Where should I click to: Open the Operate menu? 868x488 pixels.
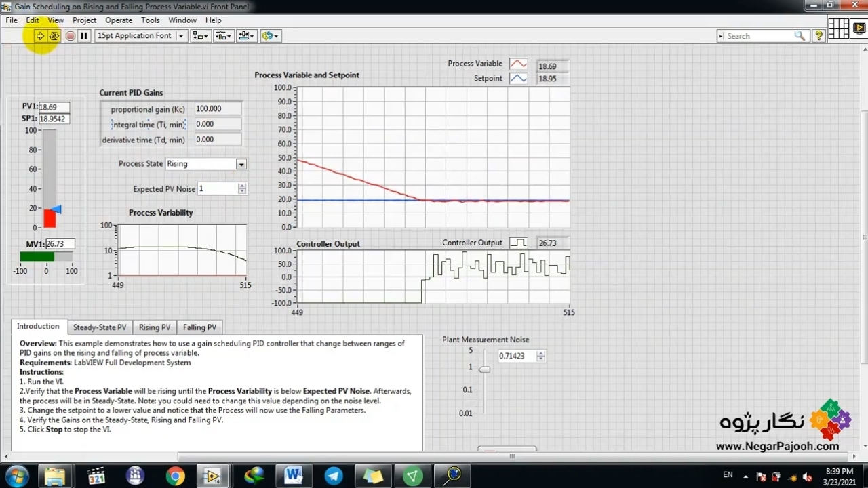click(x=119, y=20)
